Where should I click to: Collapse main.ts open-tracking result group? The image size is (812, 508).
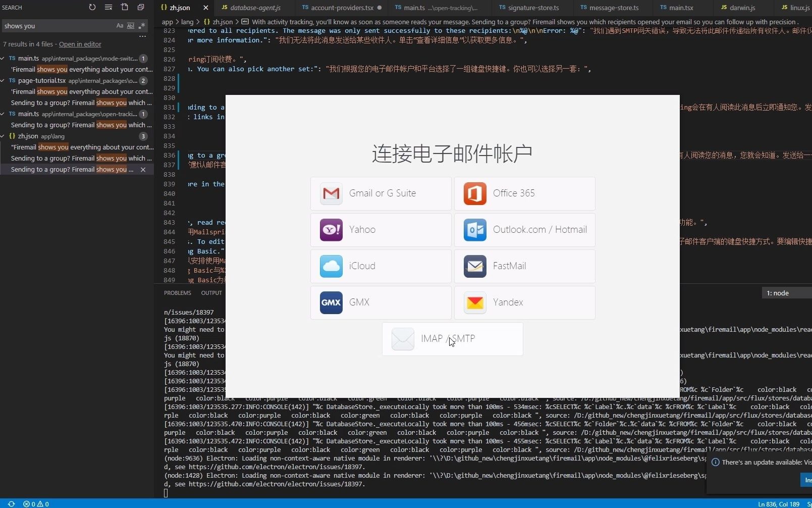[4, 114]
